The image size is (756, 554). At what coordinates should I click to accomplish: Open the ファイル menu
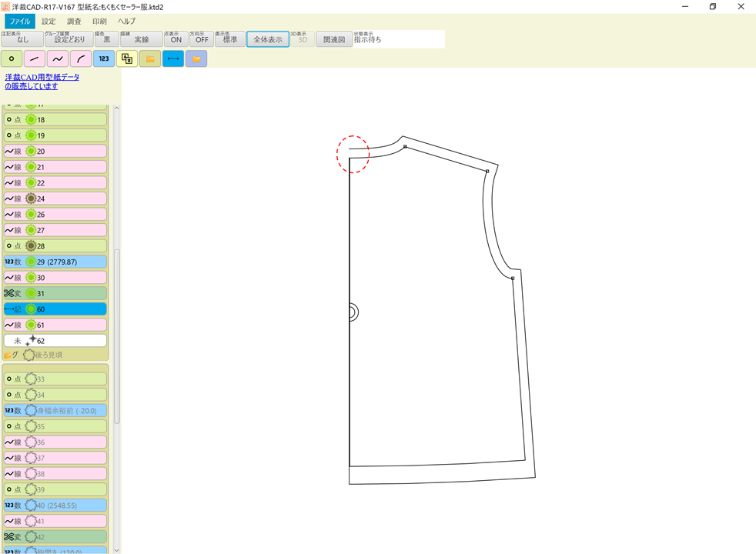coord(20,22)
